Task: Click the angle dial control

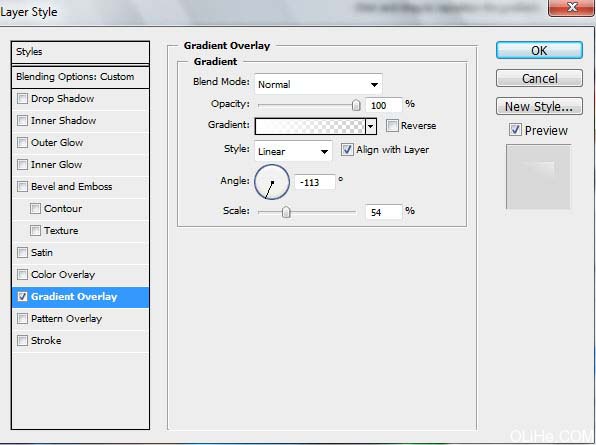Action: (x=272, y=182)
